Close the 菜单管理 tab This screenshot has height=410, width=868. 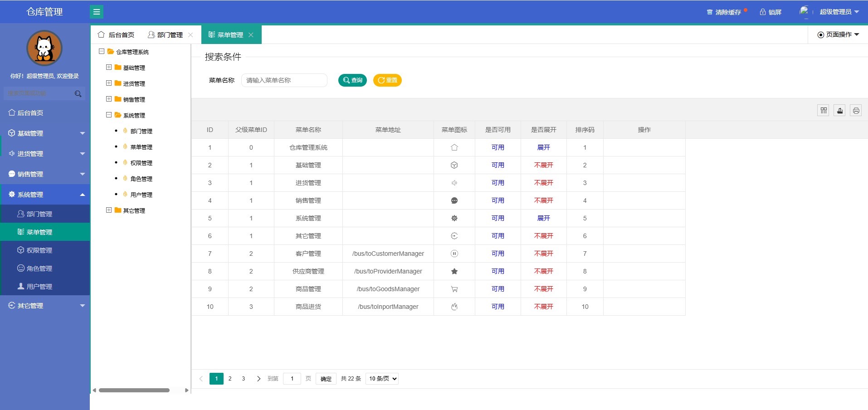[251, 35]
